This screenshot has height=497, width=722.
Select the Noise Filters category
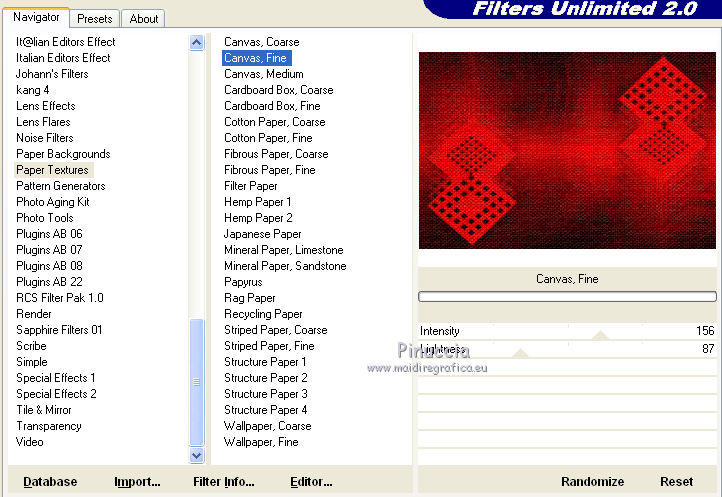point(45,138)
